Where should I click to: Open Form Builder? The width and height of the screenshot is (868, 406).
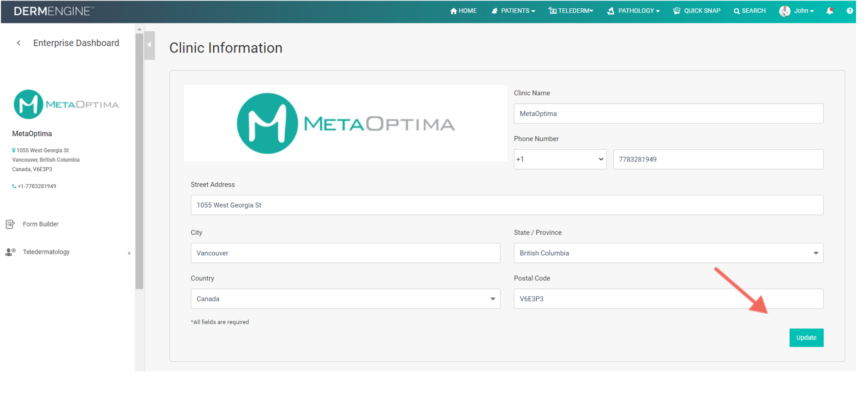(x=41, y=224)
